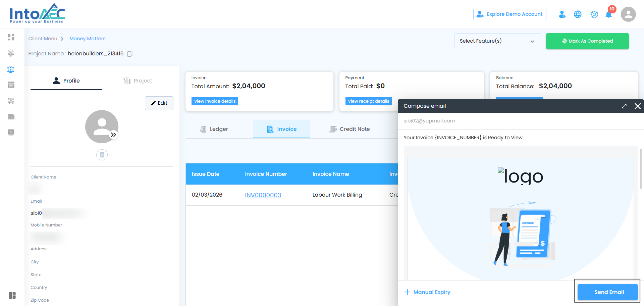Click the Manual Expiry link
The height and width of the screenshot is (306, 644).
pos(427,292)
